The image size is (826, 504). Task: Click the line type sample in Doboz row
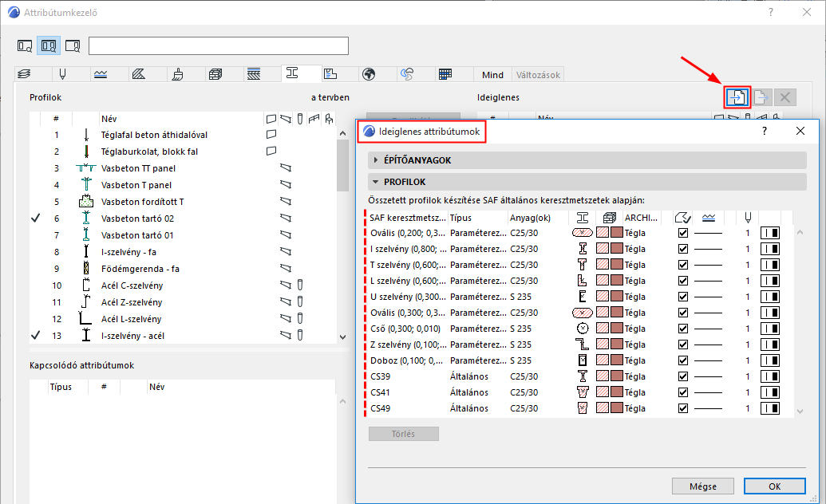click(708, 360)
